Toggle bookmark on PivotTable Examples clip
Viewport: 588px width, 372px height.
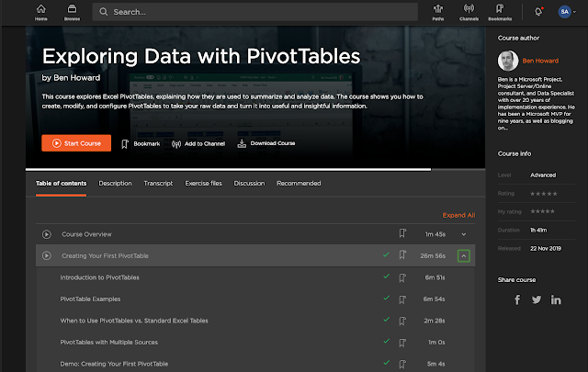click(401, 299)
